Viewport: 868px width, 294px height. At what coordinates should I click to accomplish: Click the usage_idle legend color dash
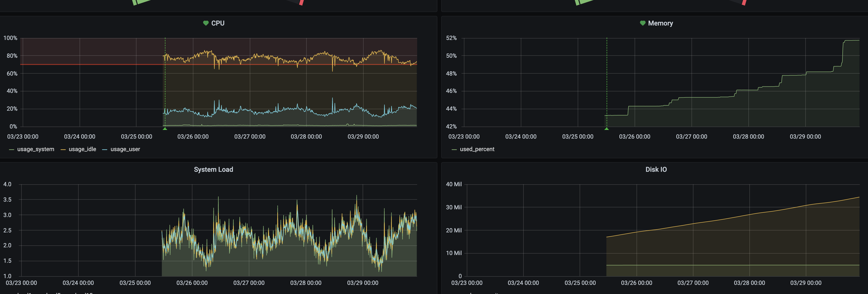(x=63, y=150)
